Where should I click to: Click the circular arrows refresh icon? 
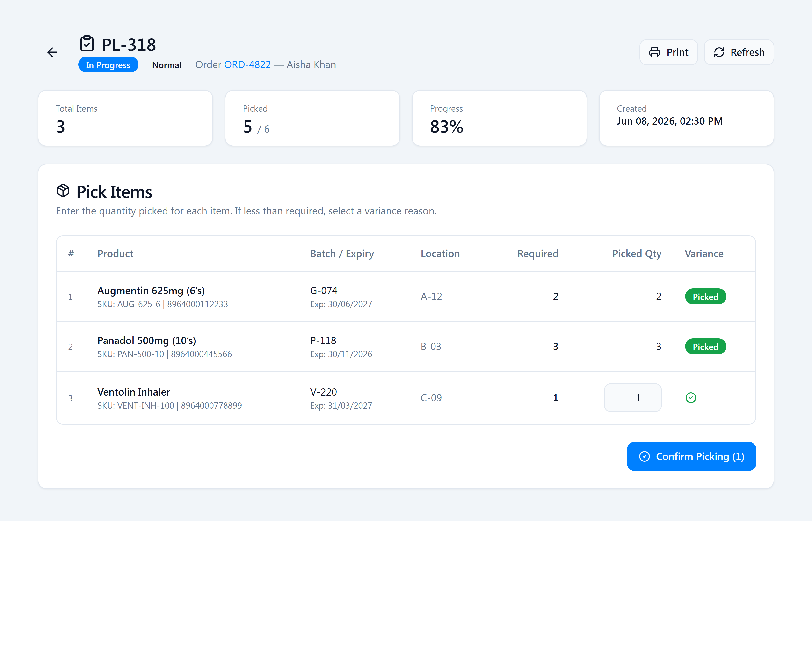point(719,52)
